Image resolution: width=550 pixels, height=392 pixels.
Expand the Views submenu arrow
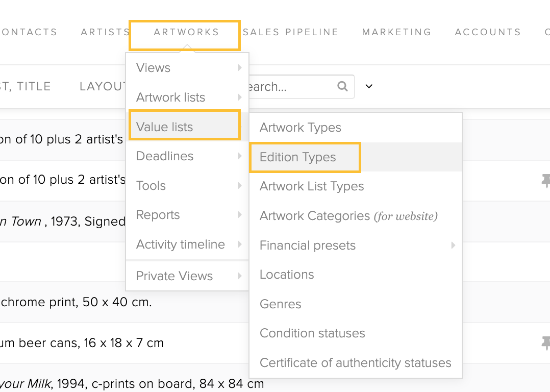240,67
